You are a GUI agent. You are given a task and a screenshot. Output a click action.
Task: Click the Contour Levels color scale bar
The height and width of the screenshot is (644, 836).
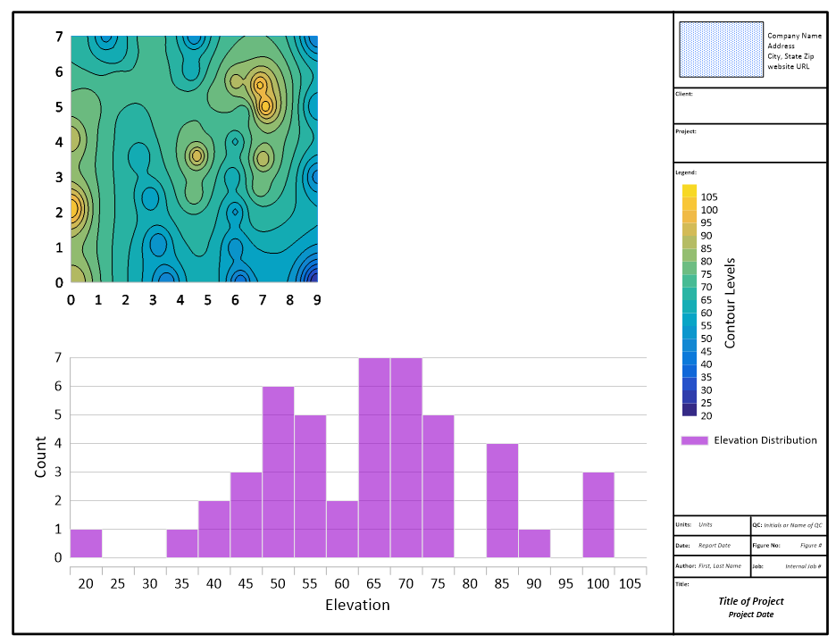point(689,300)
